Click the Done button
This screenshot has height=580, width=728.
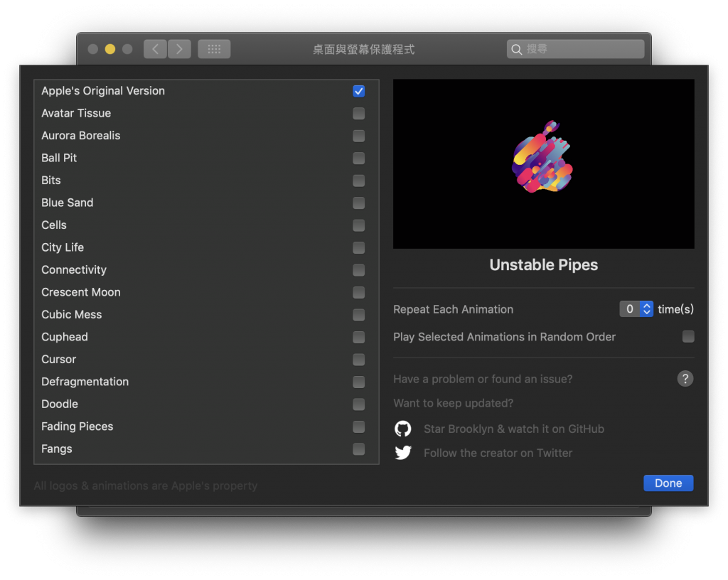point(668,483)
